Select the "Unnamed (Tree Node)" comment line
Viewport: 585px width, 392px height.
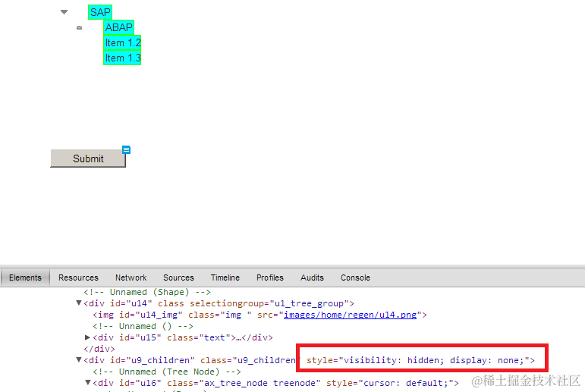tap(167, 372)
